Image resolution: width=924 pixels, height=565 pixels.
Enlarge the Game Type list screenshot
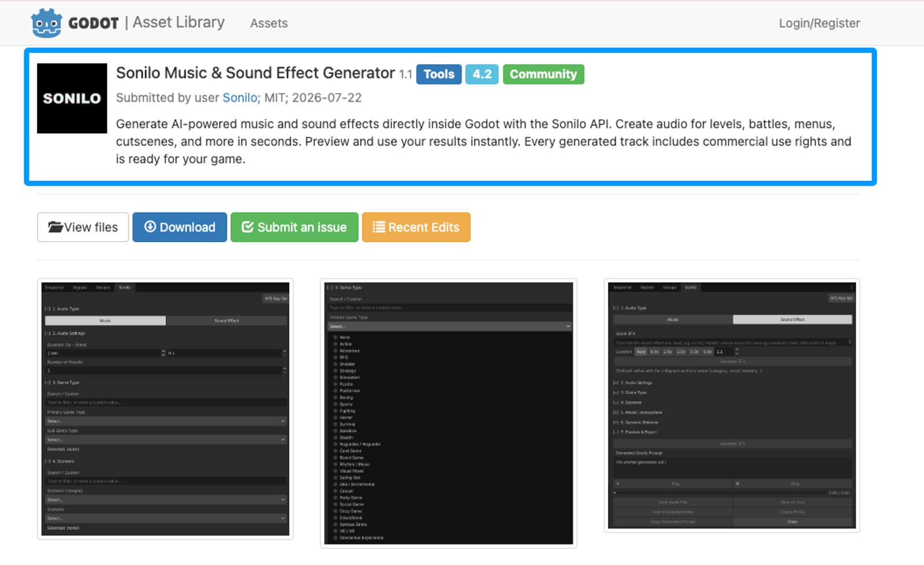[449, 413]
